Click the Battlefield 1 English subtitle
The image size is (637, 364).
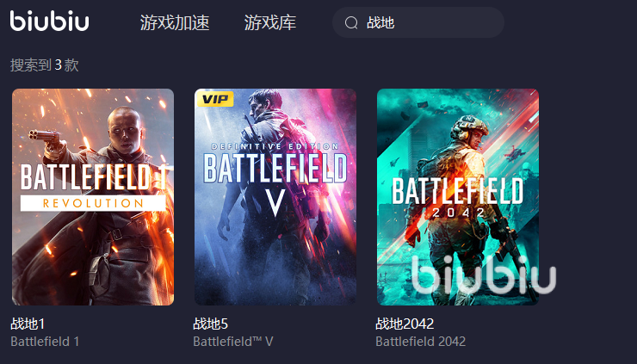pyautogui.click(x=45, y=342)
